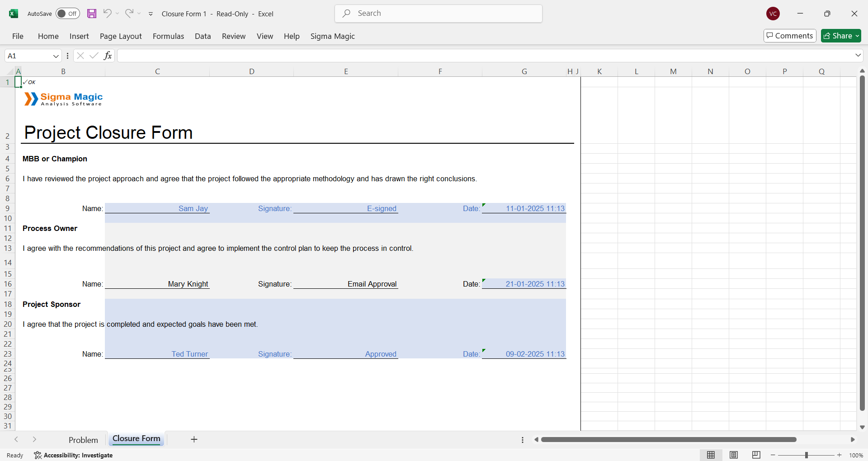Switch to the Insert ribbon tab
868x461 pixels.
[x=79, y=36]
